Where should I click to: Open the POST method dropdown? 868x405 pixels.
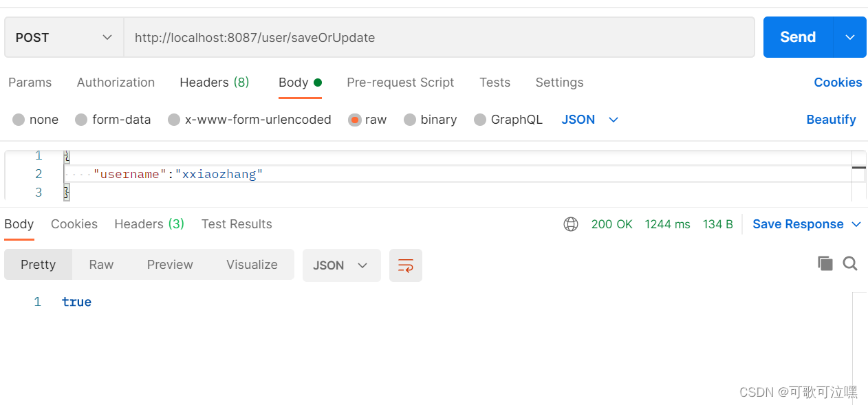coord(64,37)
